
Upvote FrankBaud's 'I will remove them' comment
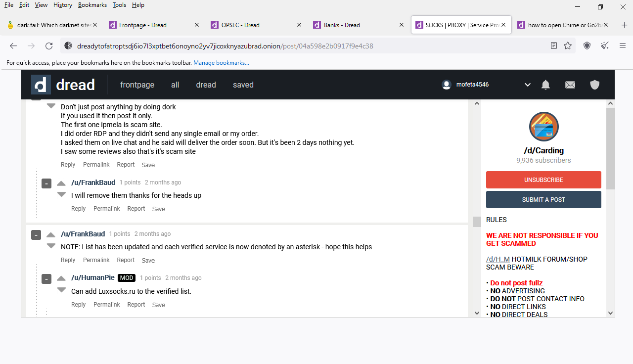click(61, 183)
